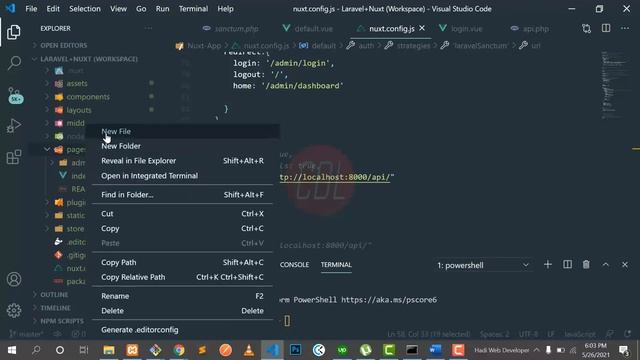Add a new terminal with plus icon
The height and width of the screenshot is (360, 640).
[x=548, y=264]
